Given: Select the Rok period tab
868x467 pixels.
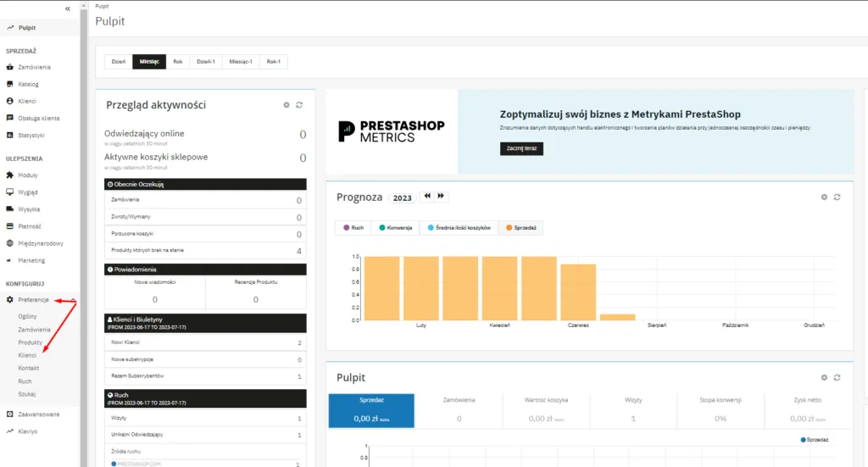Looking at the screenshot, I should pyautogui.click(x=178, y=61).
